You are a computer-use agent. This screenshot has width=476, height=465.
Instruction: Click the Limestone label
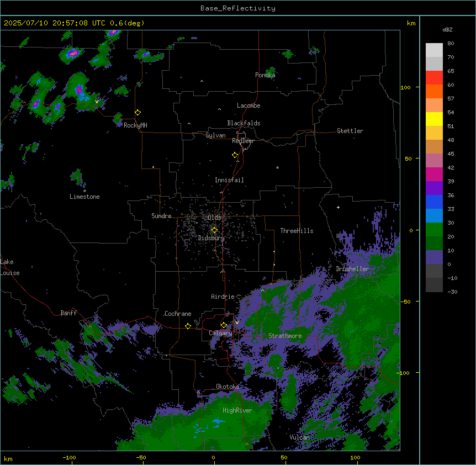[x=84, y=197]
